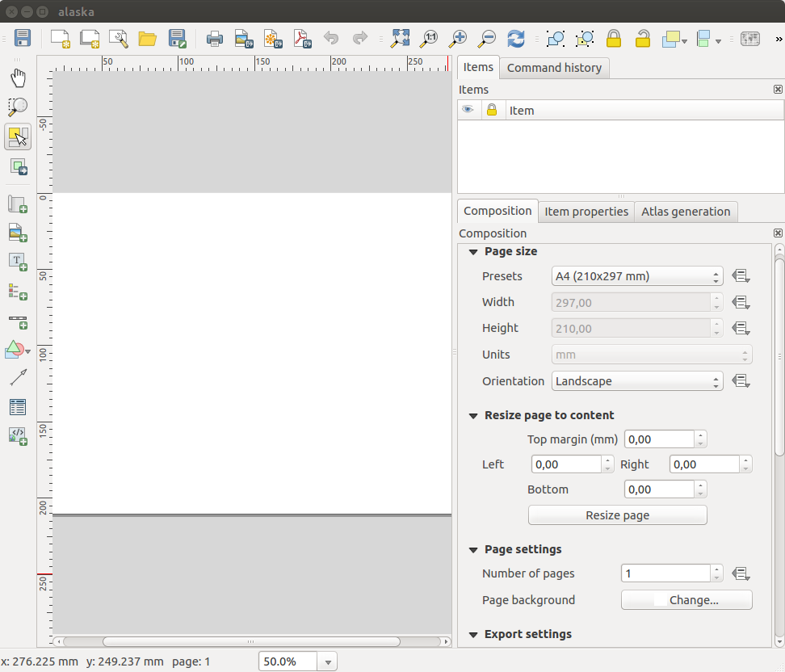This screenshot has height=672, width=785.
Task: Select the Add arrow tool
Action: 18,377
